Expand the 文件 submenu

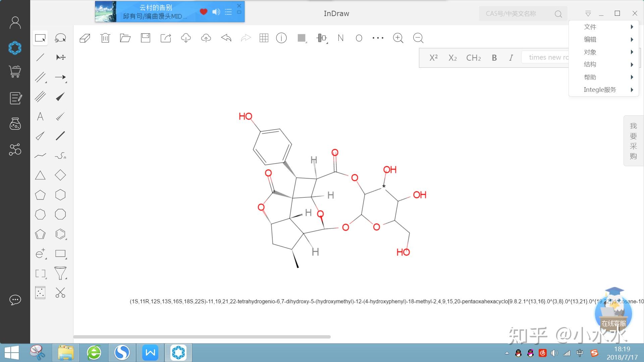pos(590,27)
